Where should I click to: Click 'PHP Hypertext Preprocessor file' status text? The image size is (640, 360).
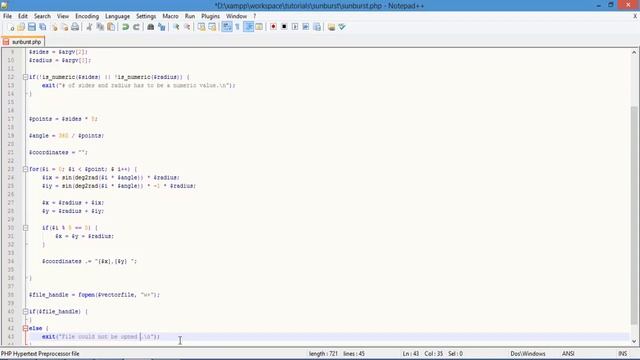(40, 353)
